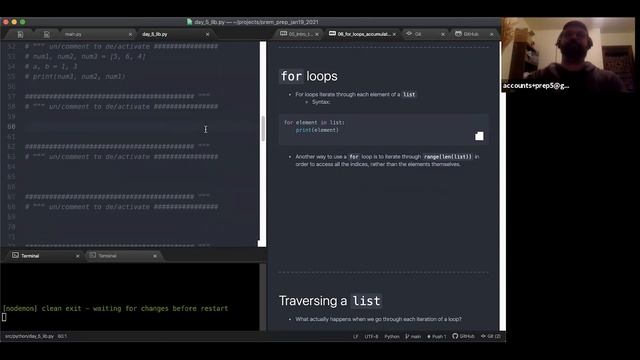Image resolution: width=640 pixels, height=360 pixels.
Task: Click Push 1 in status bar
Action: (x=436, y=336)
